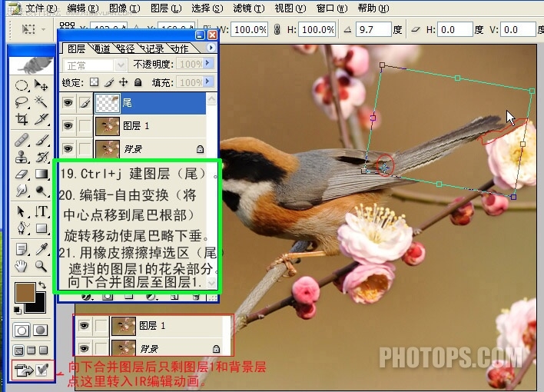Hide the 背景 layer eye icon
The width and height of the screenshot is (544, 392).
pyautogui.click(x=68, y=148)
